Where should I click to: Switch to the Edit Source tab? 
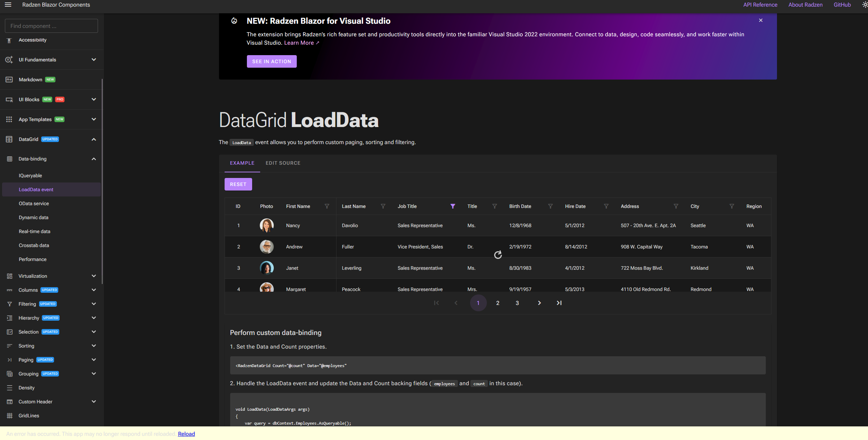pos(283,163)
